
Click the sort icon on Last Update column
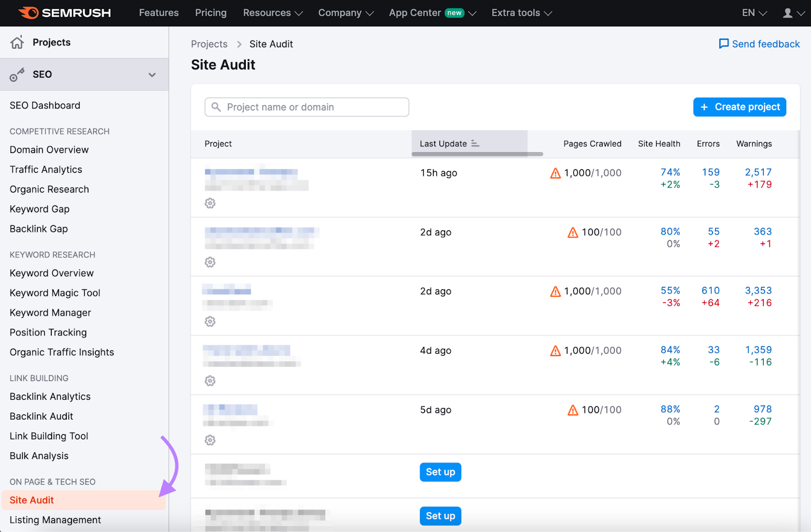pyautogui.click(x=475, y=143)
